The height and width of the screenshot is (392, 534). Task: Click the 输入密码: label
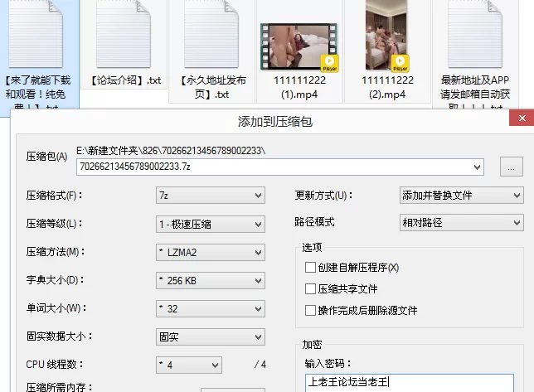(328, 364)
